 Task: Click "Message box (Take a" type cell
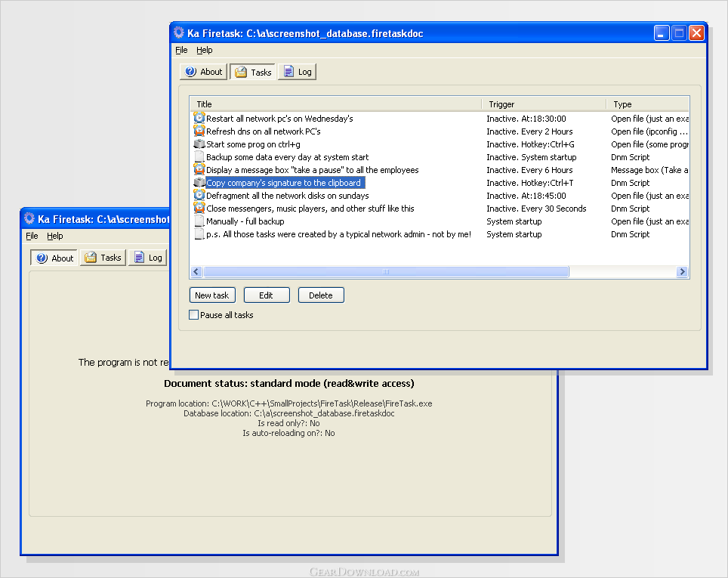point(649,170)
